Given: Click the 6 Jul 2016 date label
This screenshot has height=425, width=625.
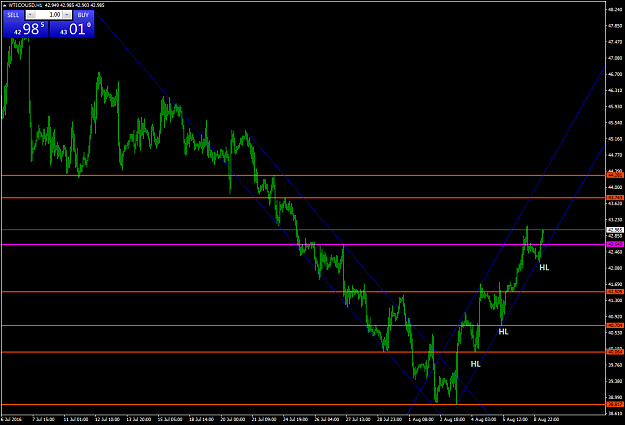Looking at the screenshot, I should point(12,419).
